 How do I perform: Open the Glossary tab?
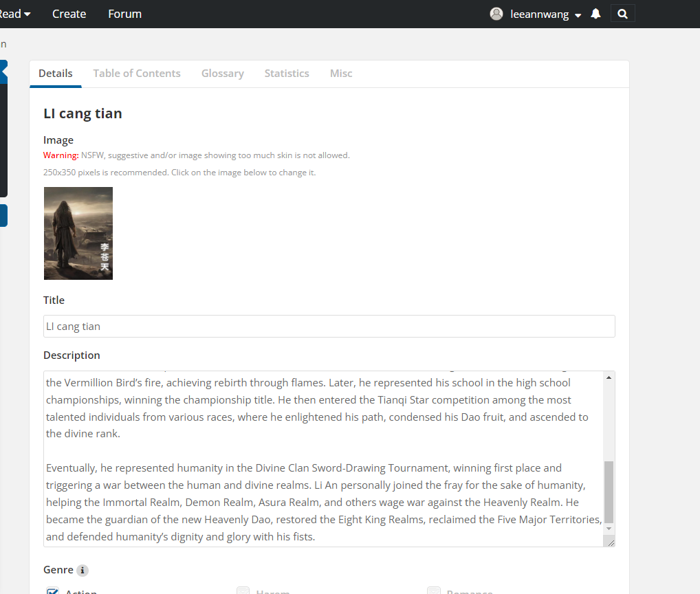click(x=222, y=74)
